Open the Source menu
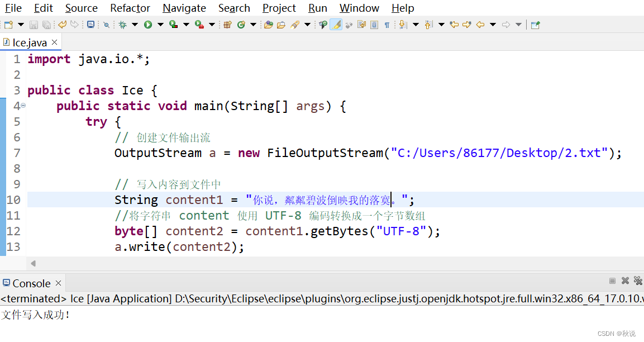 click(82, 8)
